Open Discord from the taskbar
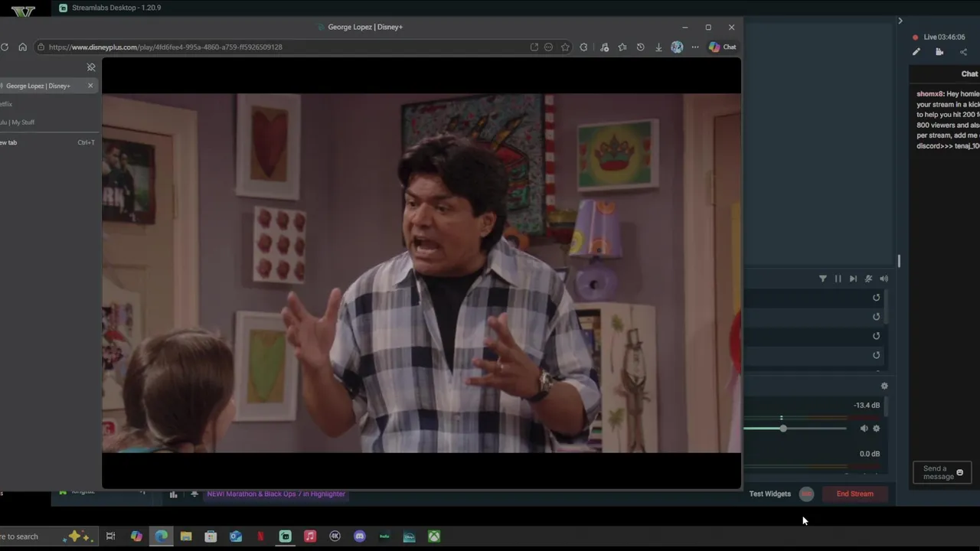This screenshot has width=980, height=551. [360, 536]
